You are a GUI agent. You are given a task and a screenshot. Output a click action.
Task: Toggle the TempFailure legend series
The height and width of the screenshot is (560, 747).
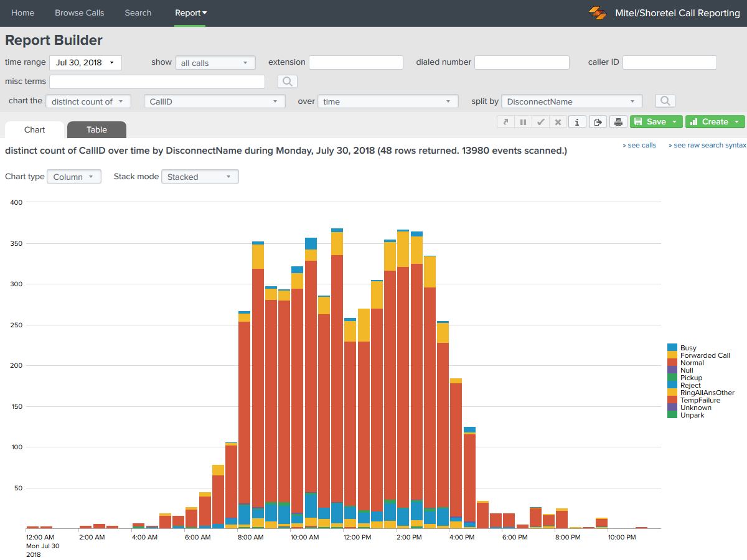(700, 400)
